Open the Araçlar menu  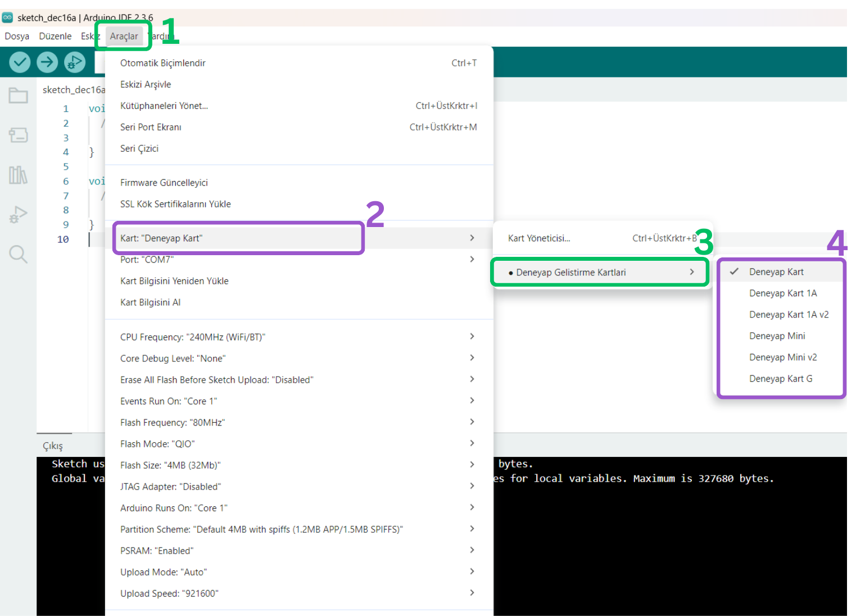tap(124, 36)
